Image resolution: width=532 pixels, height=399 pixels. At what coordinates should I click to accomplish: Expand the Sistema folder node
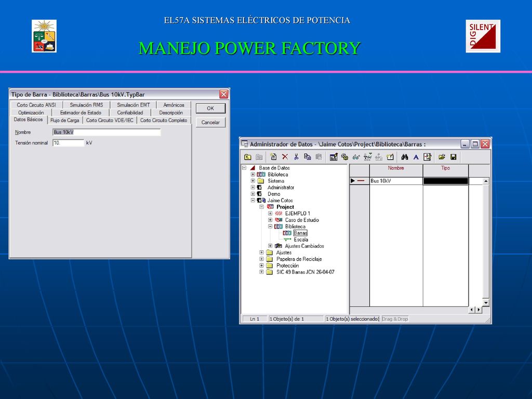coord(253,180)
